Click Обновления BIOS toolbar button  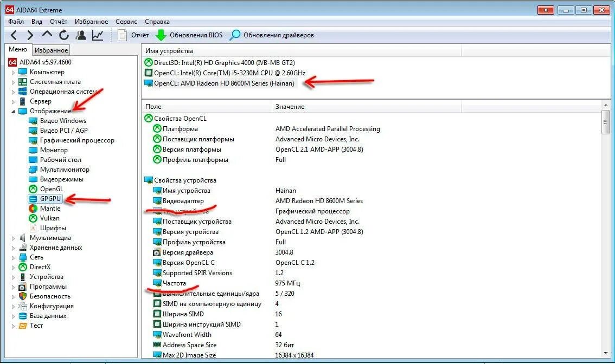(189, 35)
